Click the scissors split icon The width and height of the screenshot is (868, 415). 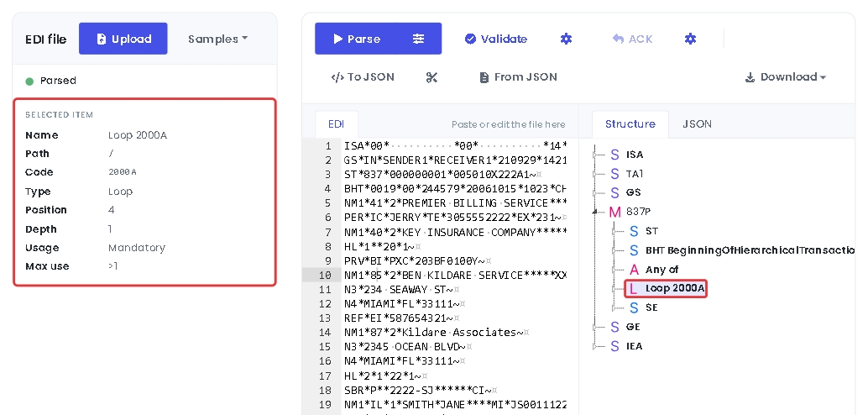point(431,77)
